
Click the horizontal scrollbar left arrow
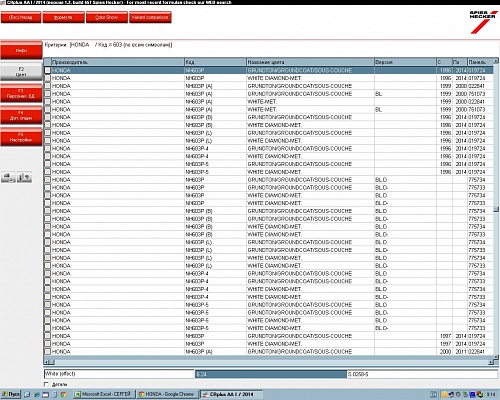coord(47,362)
